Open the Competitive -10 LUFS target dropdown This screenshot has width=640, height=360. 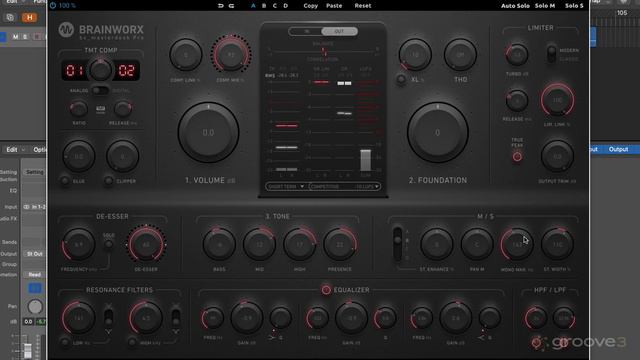[345, 187]
